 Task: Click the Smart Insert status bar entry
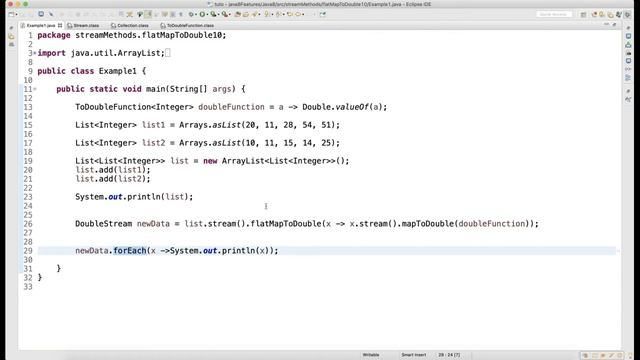pyautogui.click(x=413, y=355)
